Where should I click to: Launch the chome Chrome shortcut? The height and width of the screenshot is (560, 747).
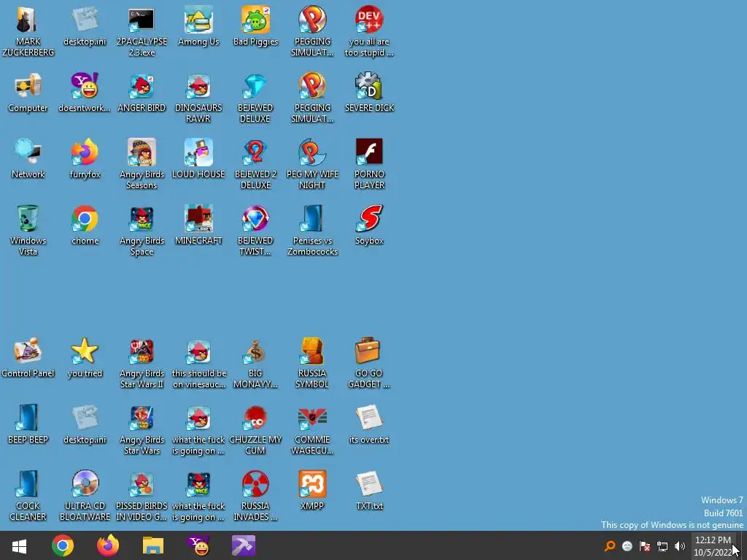coord(85,219)
